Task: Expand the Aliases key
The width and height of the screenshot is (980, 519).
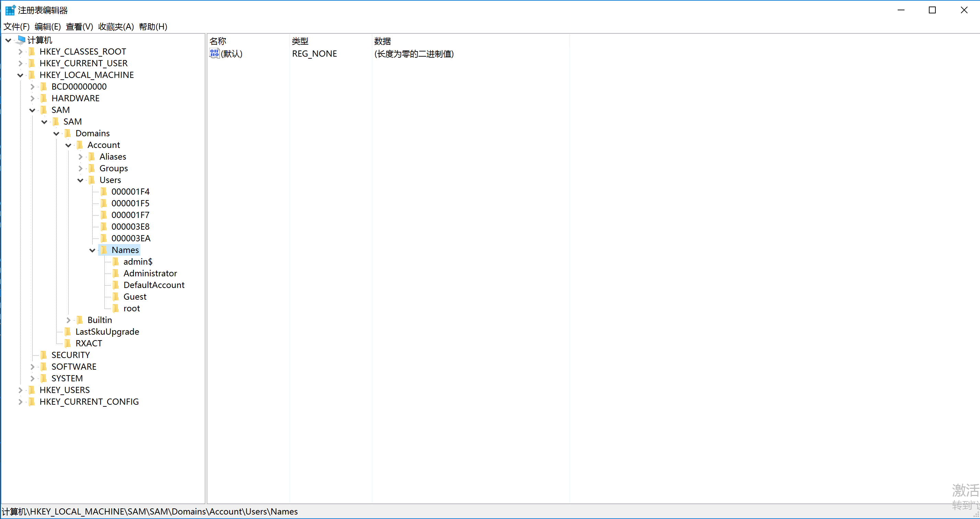Action: (80, 157)
